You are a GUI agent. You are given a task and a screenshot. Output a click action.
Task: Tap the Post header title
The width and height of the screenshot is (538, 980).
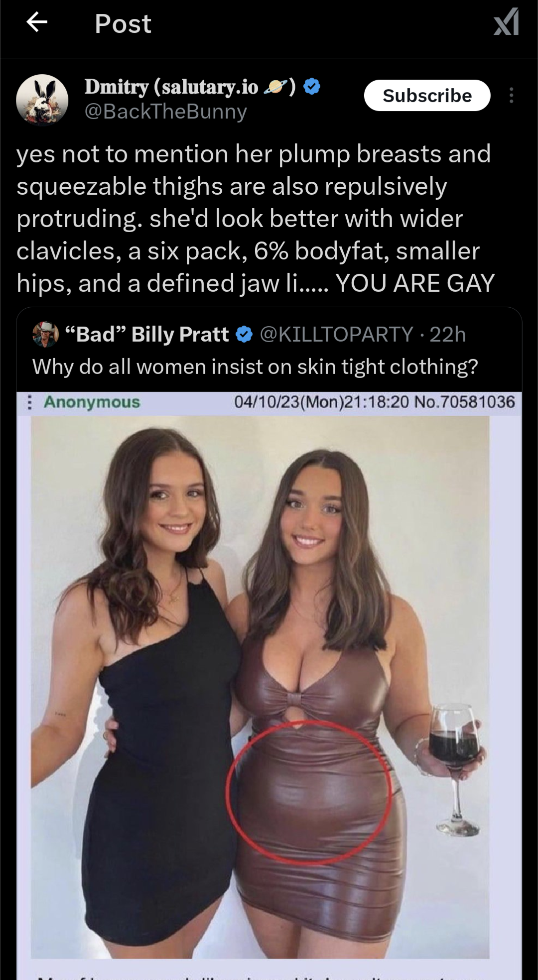pos(123,24)
